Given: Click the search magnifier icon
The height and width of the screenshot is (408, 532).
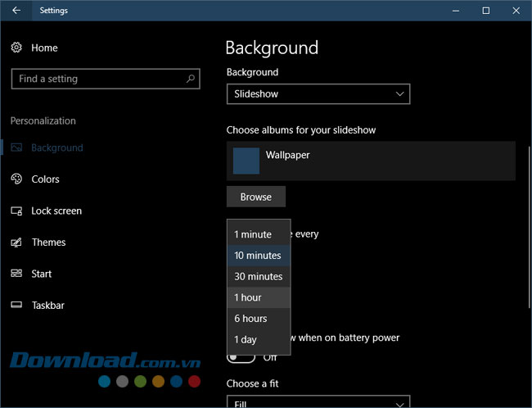Looking at the screenshot, I should 191,79.
